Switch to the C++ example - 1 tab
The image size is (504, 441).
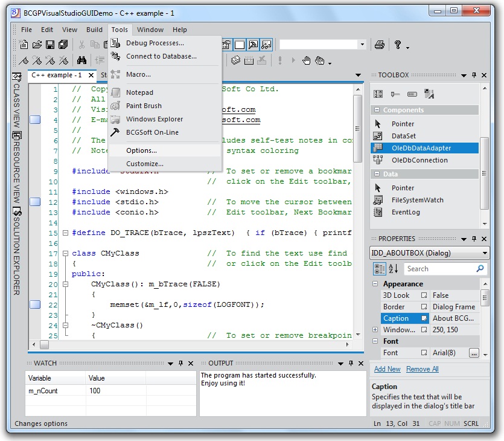coord(57,75)
